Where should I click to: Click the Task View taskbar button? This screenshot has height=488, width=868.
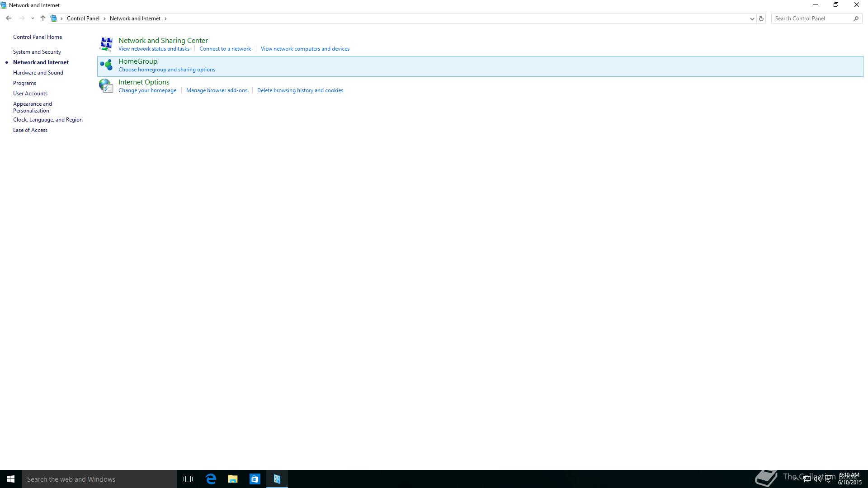point(188,479)
